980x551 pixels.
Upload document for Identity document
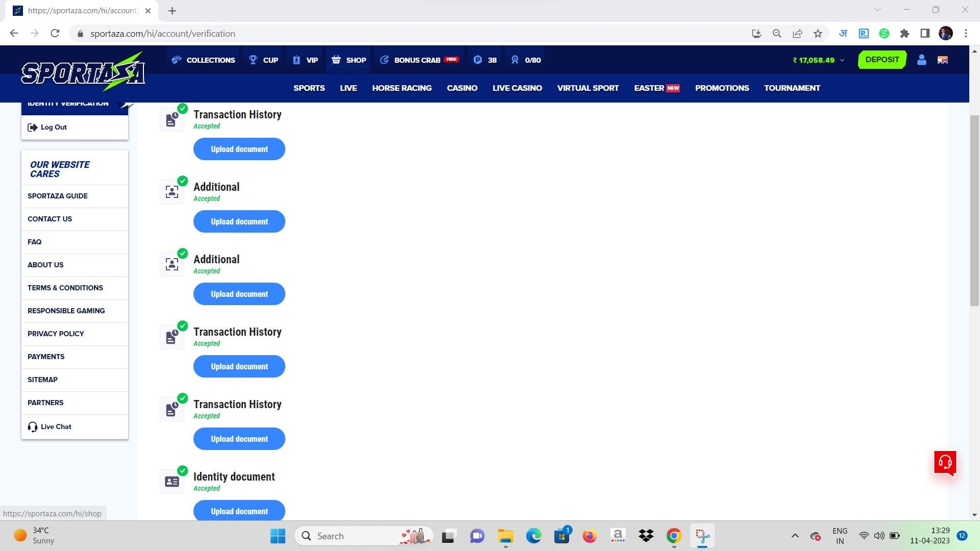click(x=239, y=511)
